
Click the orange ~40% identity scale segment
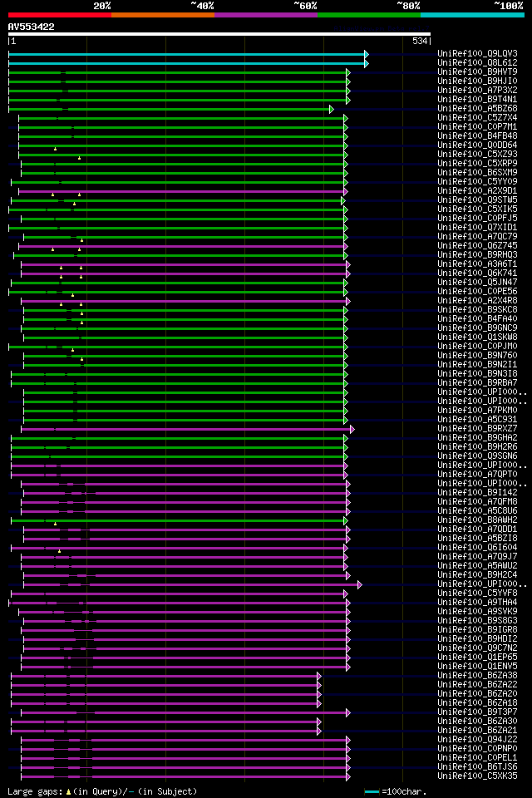click(163, 15)
